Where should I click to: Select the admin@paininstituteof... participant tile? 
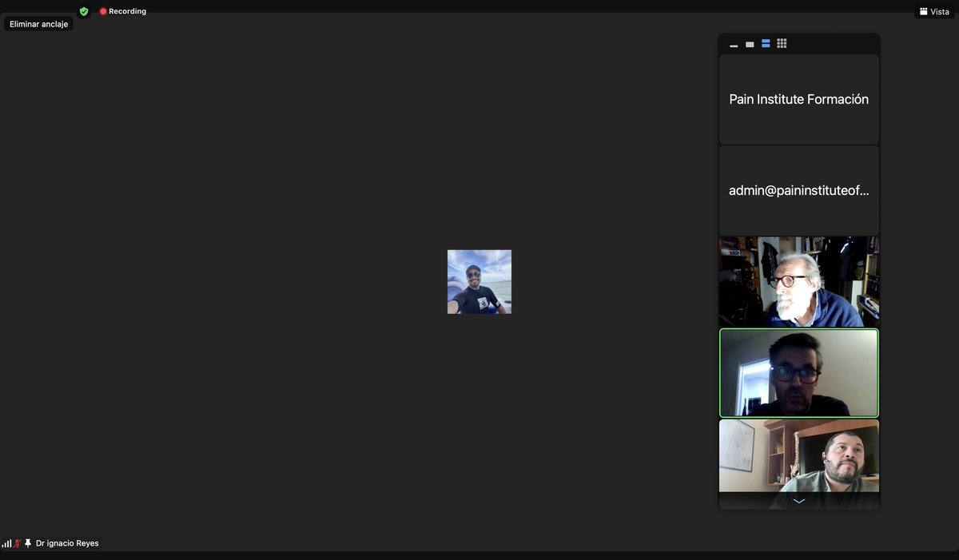799,190
